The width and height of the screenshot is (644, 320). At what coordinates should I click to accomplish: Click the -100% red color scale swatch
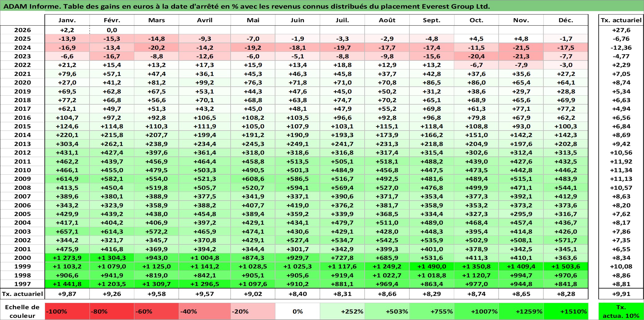(67, 311)
